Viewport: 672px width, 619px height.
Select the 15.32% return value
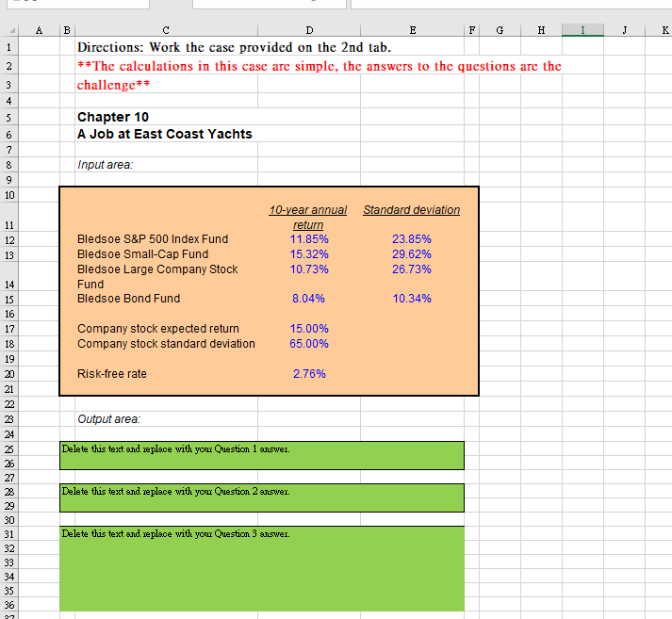(x=309, y=254)
